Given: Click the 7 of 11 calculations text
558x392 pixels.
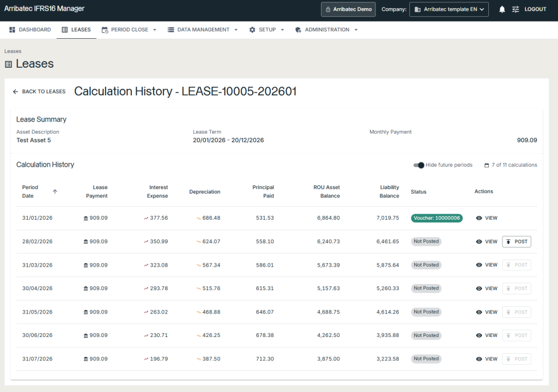Looking at the screenshot, I should click(x=514, y=165).
